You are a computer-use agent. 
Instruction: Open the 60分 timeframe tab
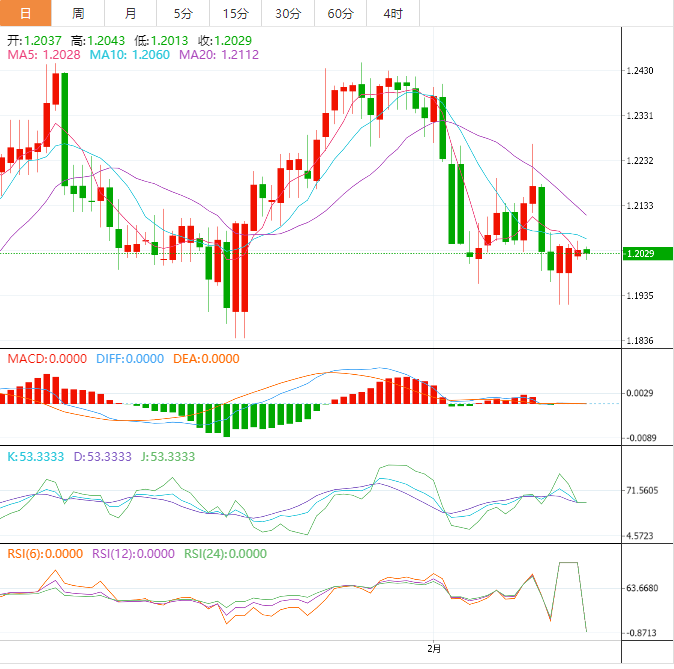[340, 13]
